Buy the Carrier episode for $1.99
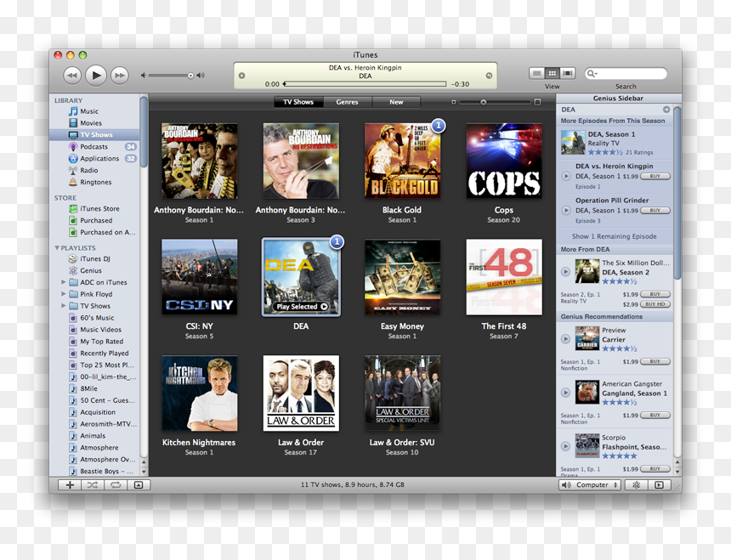This screenshot has width=731, height=560. (x=655, y=361)
